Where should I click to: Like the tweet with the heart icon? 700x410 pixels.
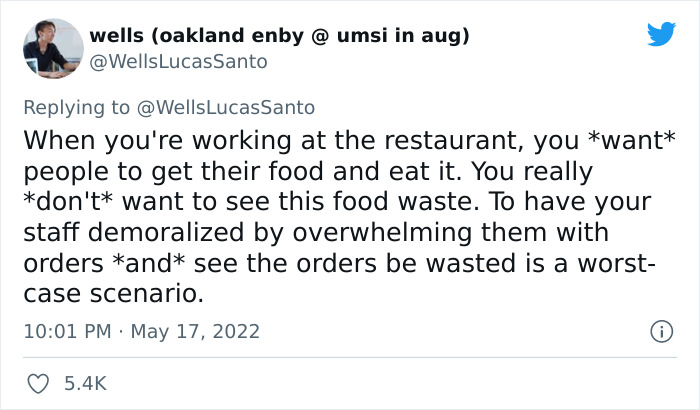(38, 384)
